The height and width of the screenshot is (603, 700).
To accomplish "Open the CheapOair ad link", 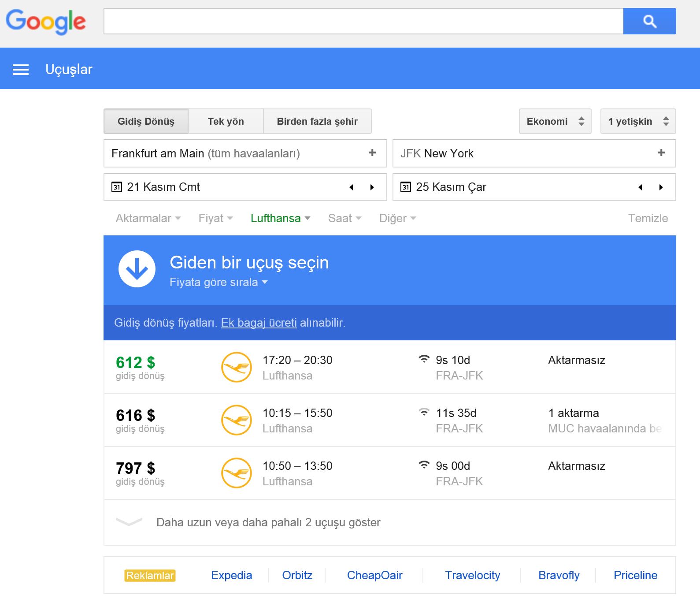I will point(375,575).
